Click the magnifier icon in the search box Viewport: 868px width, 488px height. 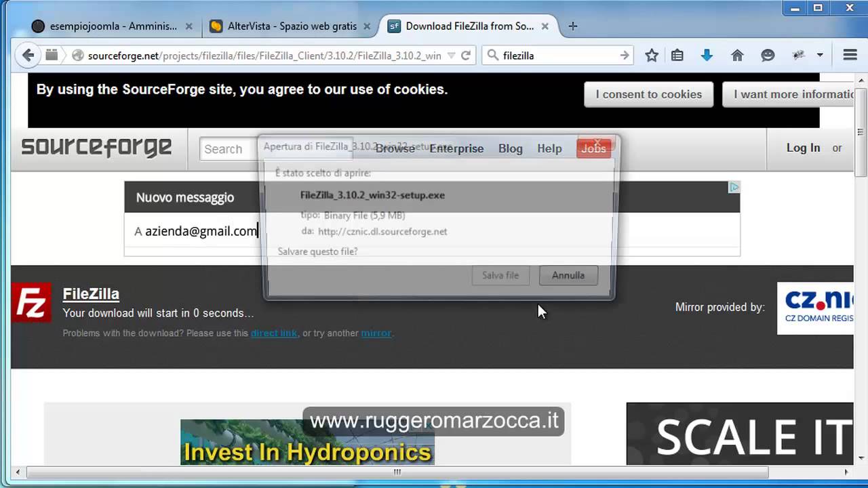[x=493, y=56]
